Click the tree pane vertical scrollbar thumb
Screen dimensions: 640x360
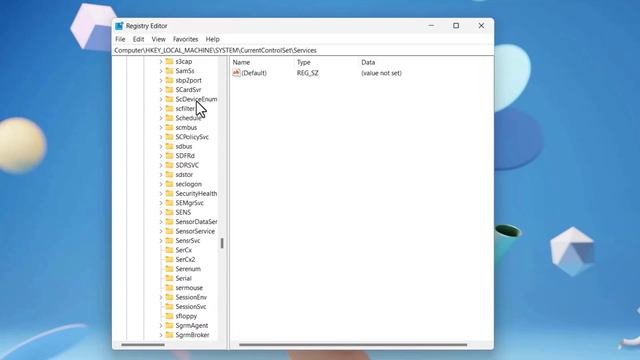222,243
